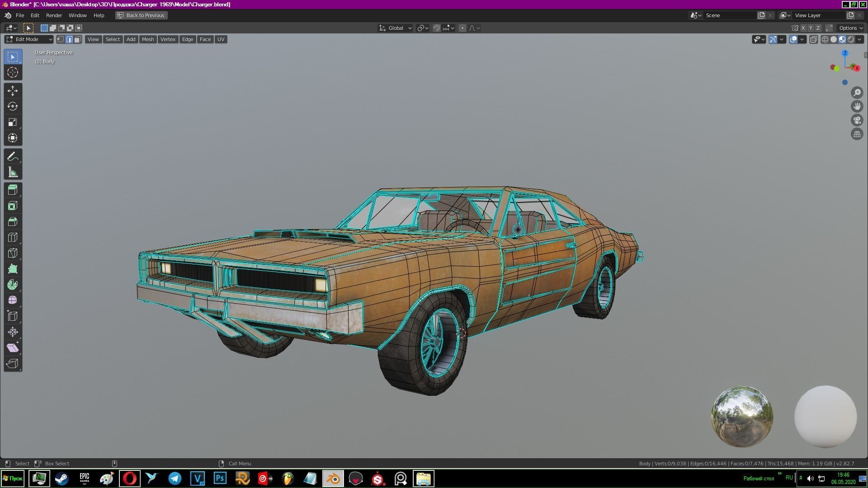Activate the Edge Slide tool

[x=13, y=316]
